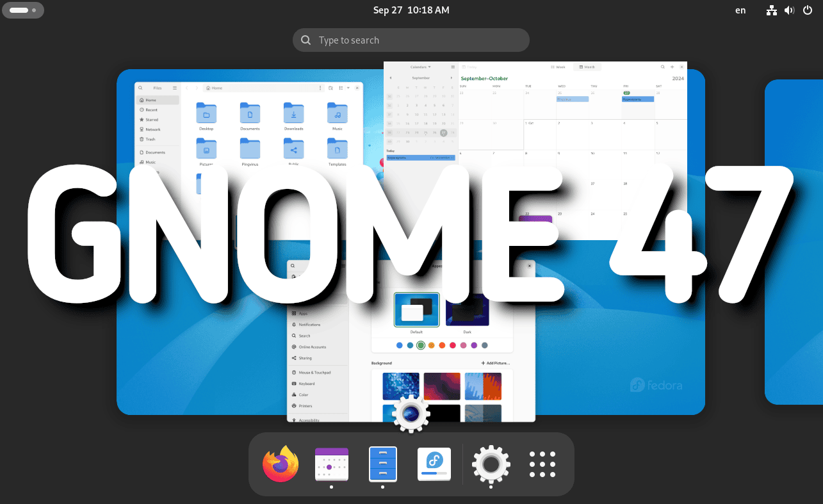
Task: Go to next month in Calendar sidebar
Action: [452, 77]
